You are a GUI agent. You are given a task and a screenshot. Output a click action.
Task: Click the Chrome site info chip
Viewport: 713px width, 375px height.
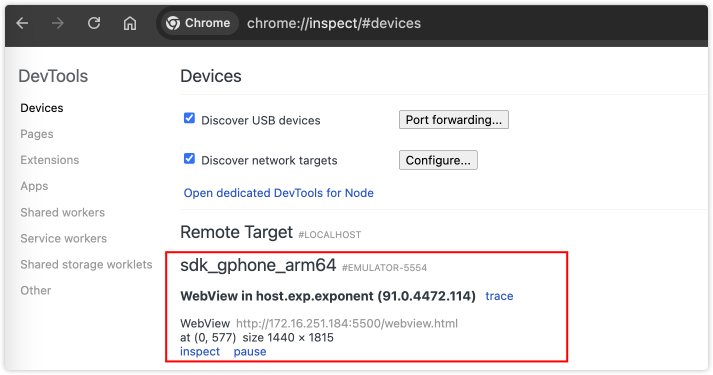coord(198,23)
